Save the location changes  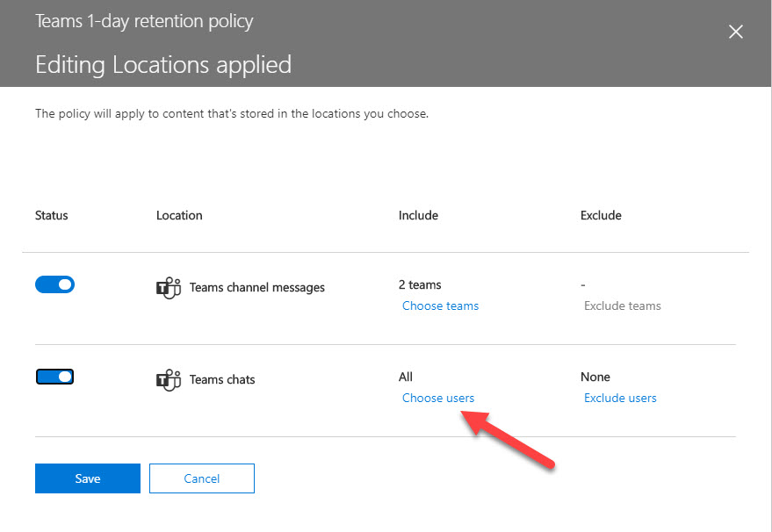[x=88, y=478]
